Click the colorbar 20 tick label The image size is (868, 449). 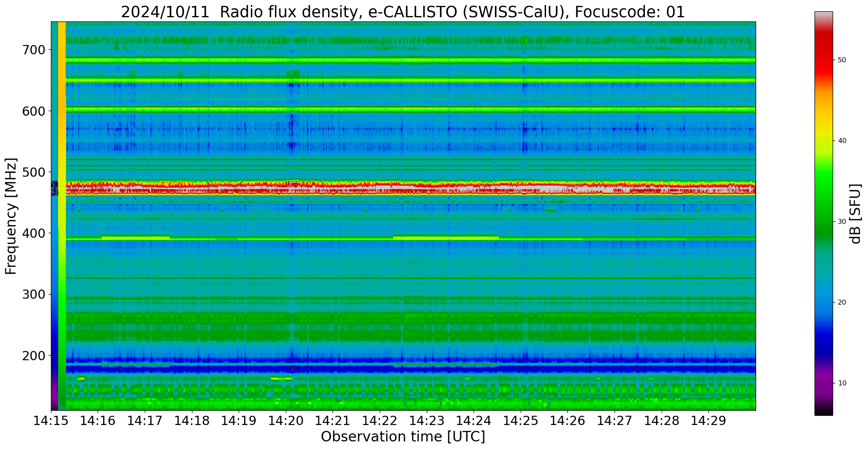(x=842, y=303)
